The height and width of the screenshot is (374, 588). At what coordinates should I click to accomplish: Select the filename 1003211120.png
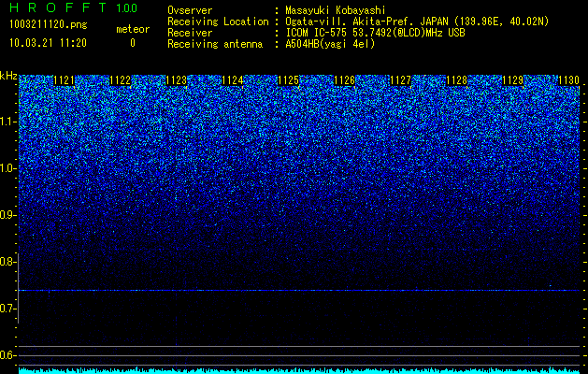49,24
